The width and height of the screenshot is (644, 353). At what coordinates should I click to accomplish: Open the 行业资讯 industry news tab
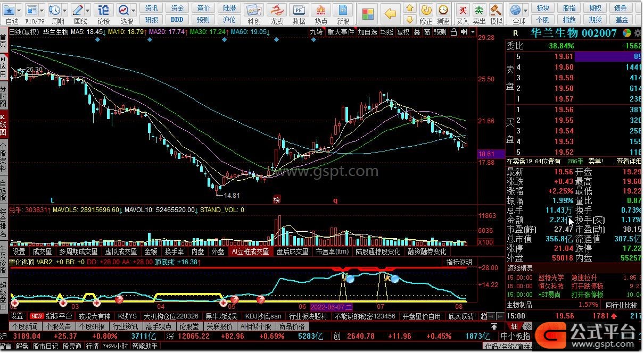click(125, 326)
